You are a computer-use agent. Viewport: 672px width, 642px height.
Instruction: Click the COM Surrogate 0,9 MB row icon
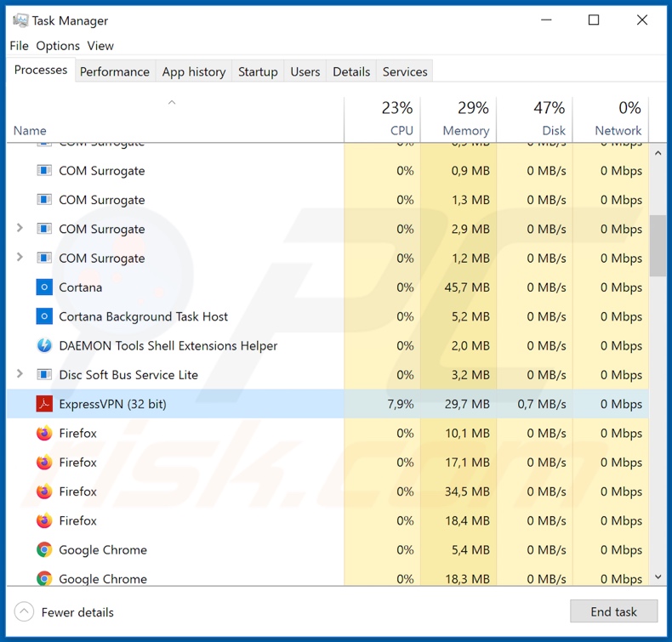click(x=44, y=170)
